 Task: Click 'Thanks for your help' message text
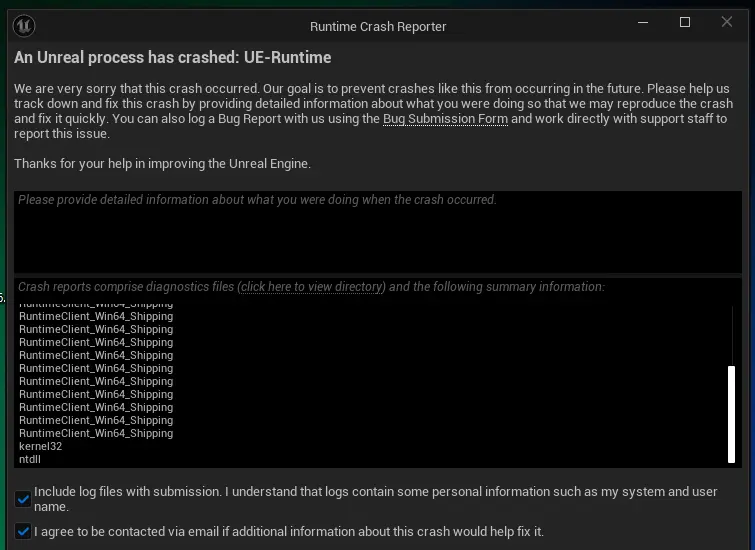(162, 164)
